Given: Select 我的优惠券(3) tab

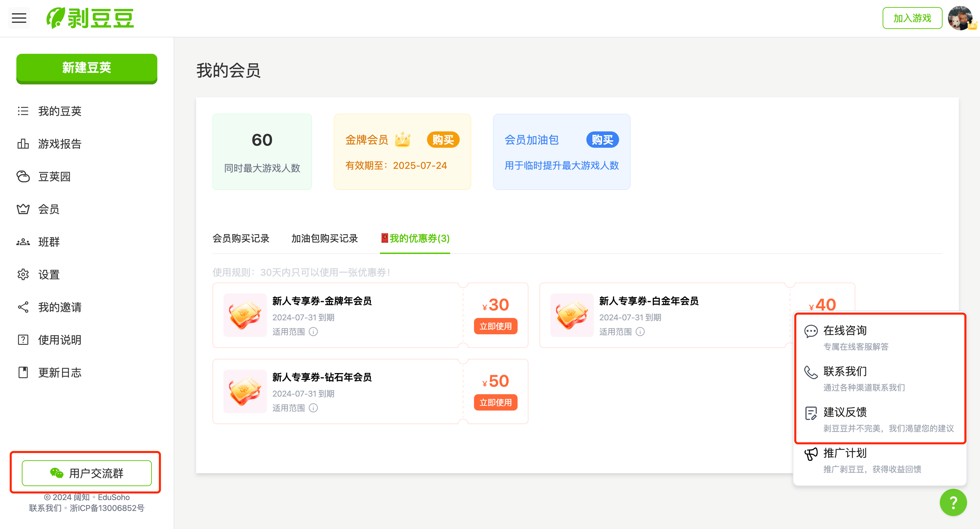Looking at the screenshot, I should click(x=415, y=238).
